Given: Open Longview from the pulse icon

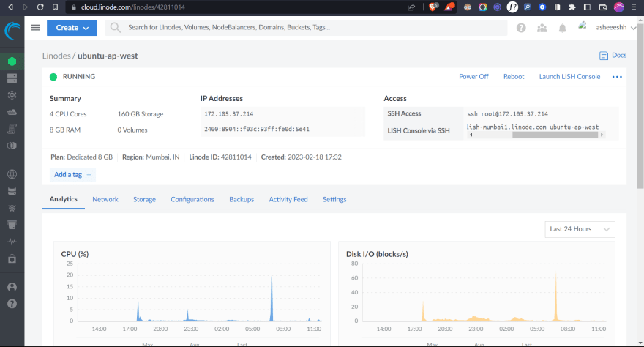Looking at the screenshot, I should (12, 242).
